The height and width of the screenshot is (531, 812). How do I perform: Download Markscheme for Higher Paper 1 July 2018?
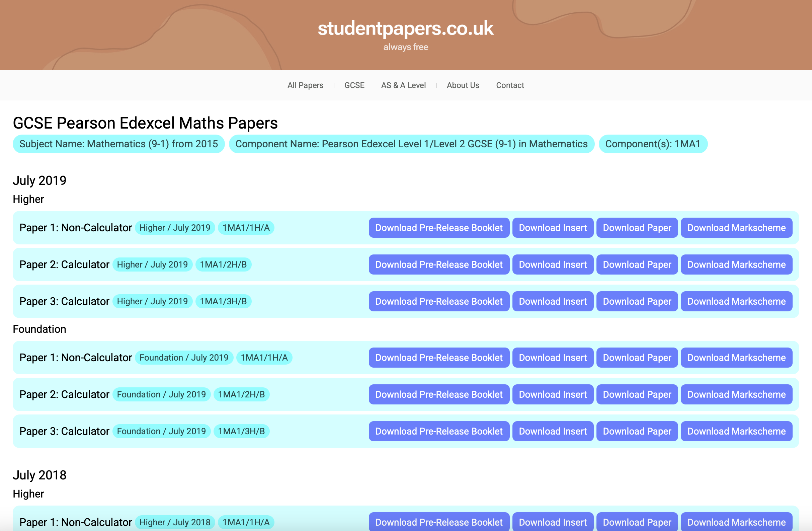click(x=736, y=522)
